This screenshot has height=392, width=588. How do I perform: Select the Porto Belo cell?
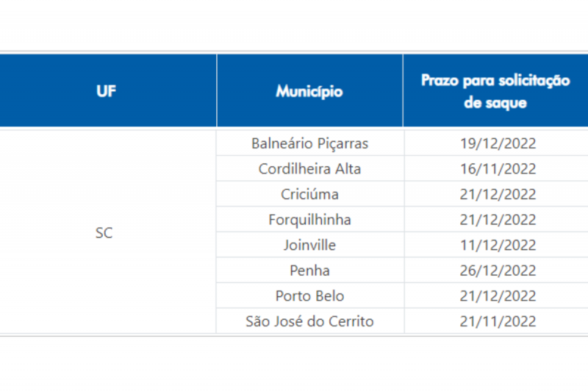point(309,296)
